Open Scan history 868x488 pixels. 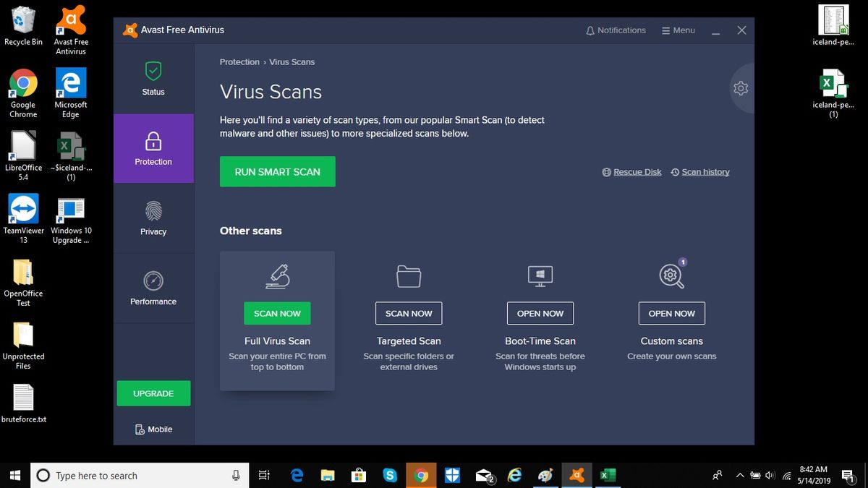pos(700,171)
